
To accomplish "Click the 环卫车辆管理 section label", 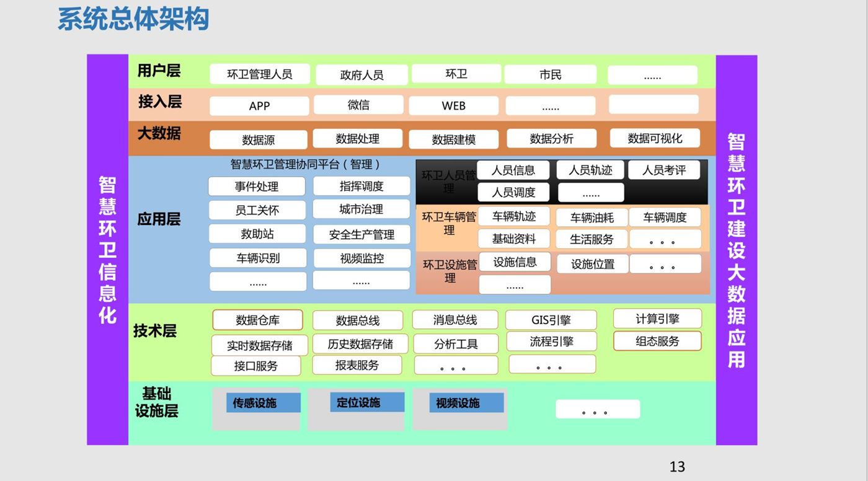I will tap(449, 224).
